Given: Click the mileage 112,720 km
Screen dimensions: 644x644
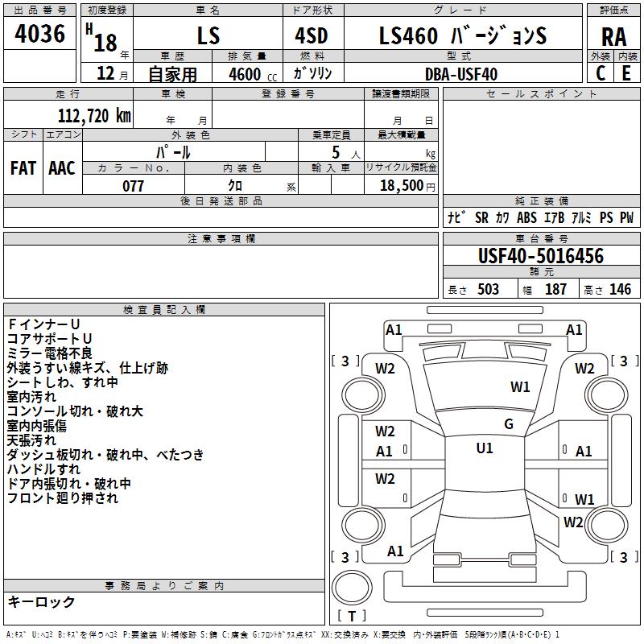Looking at the screenshot, I should [94, 116].
